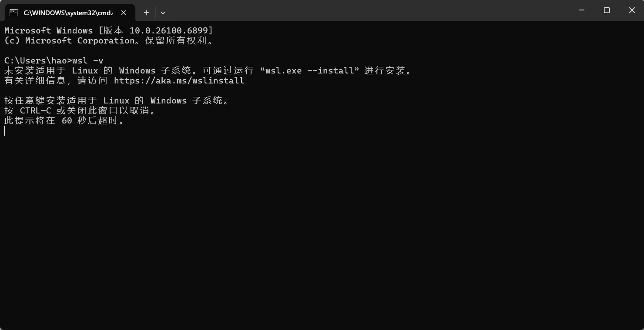The height and width of the screenshot is (330, 644).
Task: Close the cmd.exe tab
Action: pyautogui.click(x=124, y=13)
